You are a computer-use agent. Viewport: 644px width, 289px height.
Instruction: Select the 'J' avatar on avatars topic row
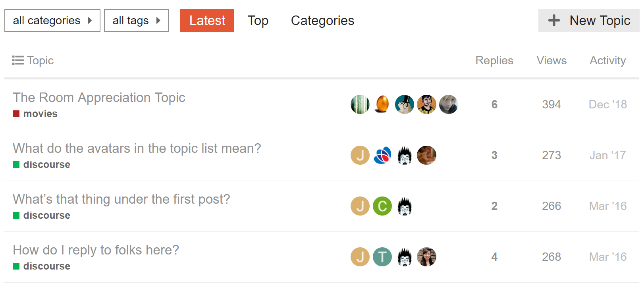[360, 155]
